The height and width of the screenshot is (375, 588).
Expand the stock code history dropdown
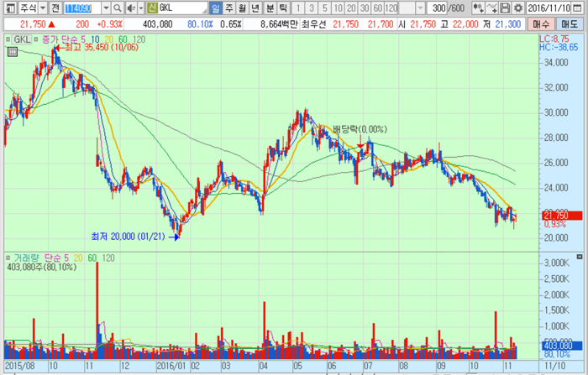click(x=106, y=8)
